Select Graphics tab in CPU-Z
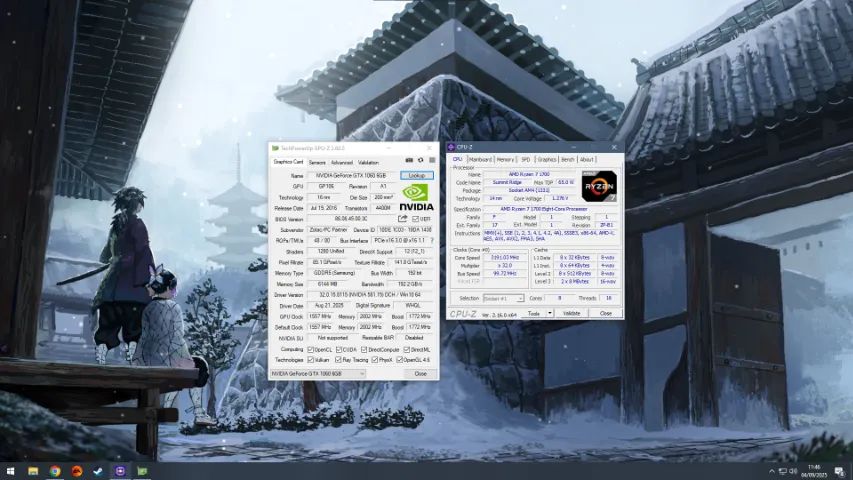The image size is (853, 480). point(547,159)
